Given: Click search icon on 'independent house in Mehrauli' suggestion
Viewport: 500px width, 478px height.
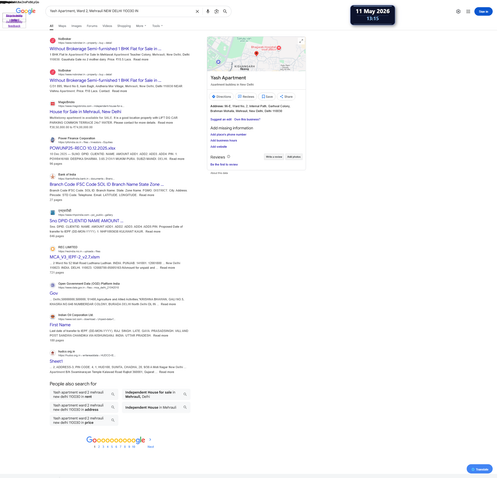Looking at the screenshot, I should [186, 407].
